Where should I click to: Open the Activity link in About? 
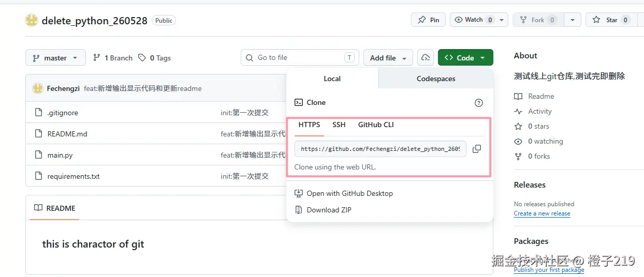tap(533, 111)
